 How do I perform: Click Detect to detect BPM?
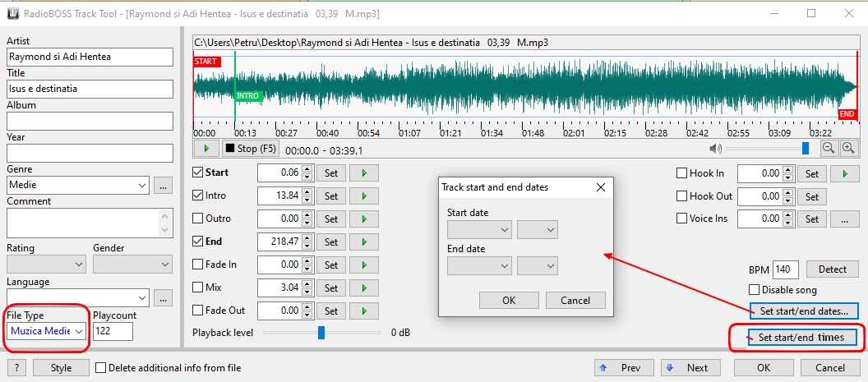click(x=833, y=269)
